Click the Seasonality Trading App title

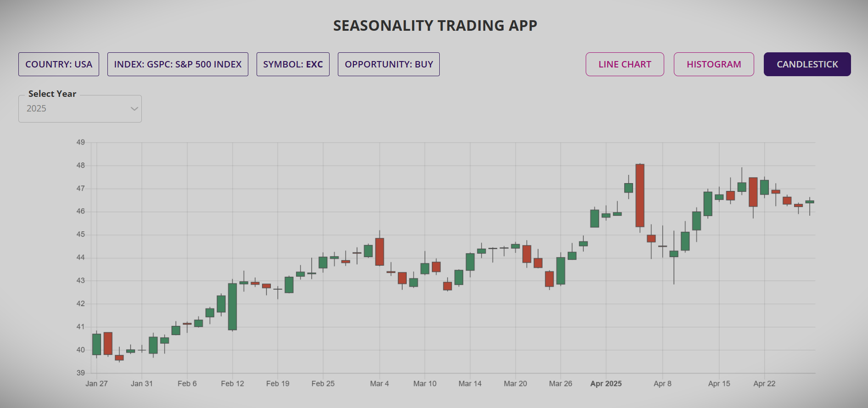[x=435, y=26]
